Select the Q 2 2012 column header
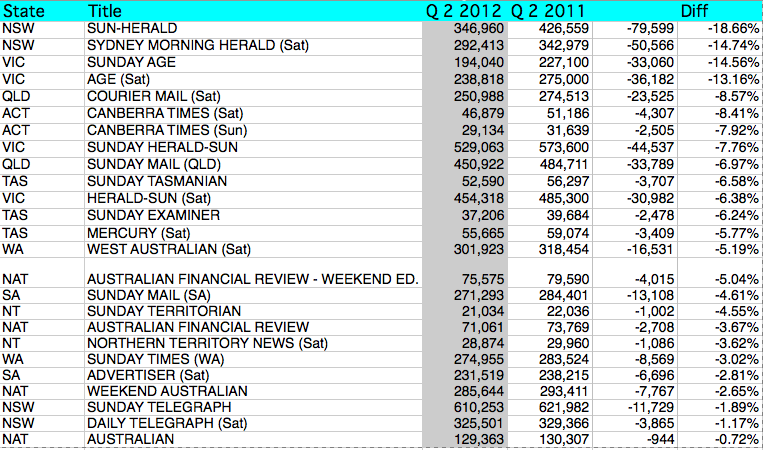 464,11
